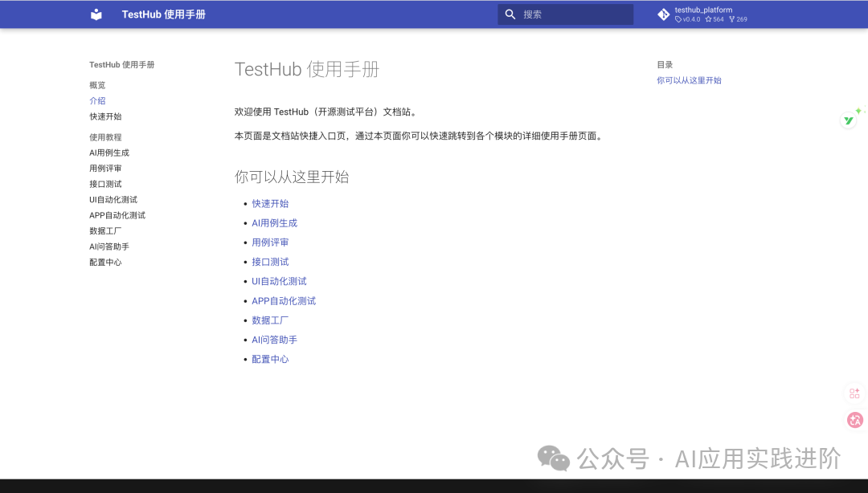Click the TestHub book logo icon
Viewport: 868px width, 493px height.
point(96,14)
